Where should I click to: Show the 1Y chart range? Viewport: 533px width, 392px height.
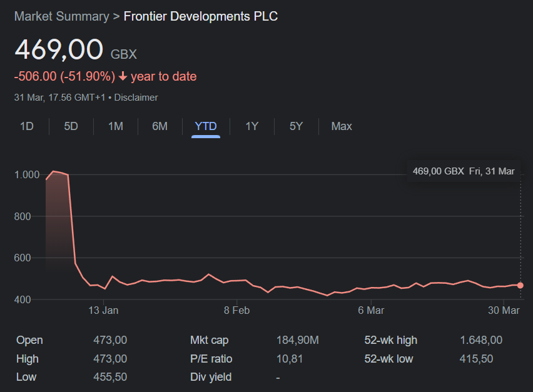pos(252,126)
